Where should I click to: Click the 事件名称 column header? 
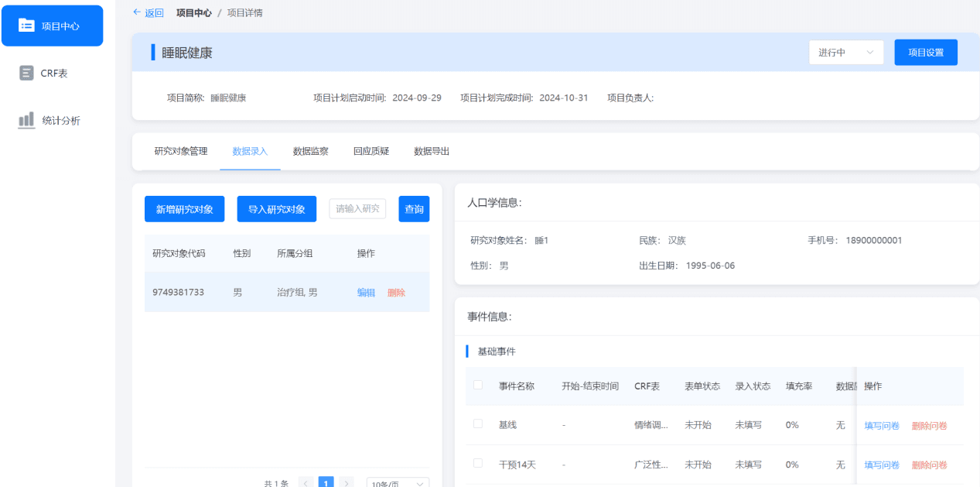(517, 386)
